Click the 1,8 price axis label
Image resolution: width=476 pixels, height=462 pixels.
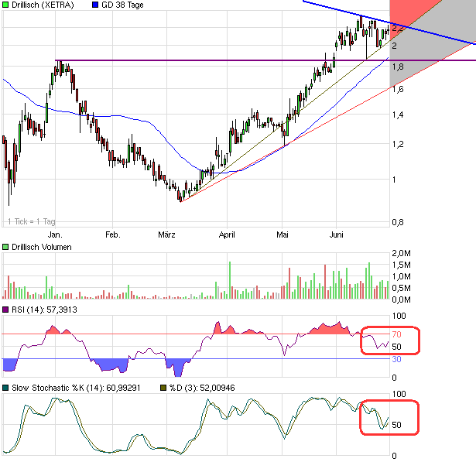tap(398, 67)
